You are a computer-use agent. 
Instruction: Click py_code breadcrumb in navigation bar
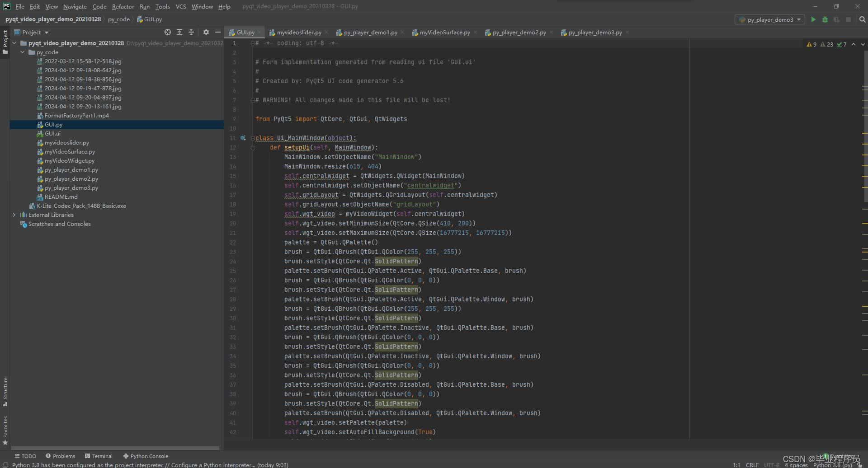(x=118, y=19)
